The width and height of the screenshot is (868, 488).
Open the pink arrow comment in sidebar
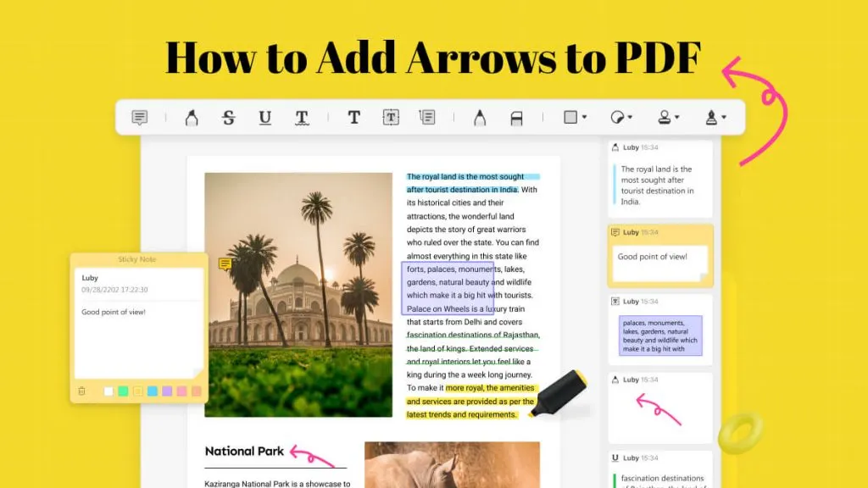659,408
